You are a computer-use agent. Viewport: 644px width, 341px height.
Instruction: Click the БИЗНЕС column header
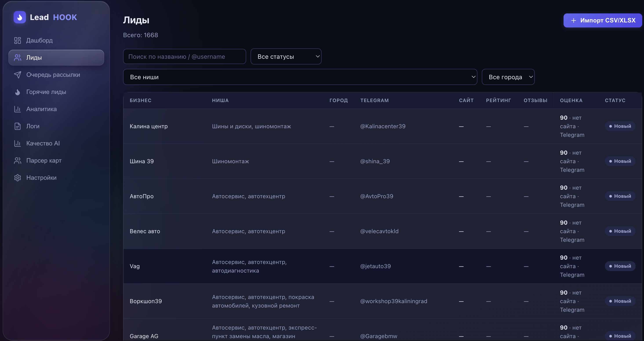coord(140,100)
